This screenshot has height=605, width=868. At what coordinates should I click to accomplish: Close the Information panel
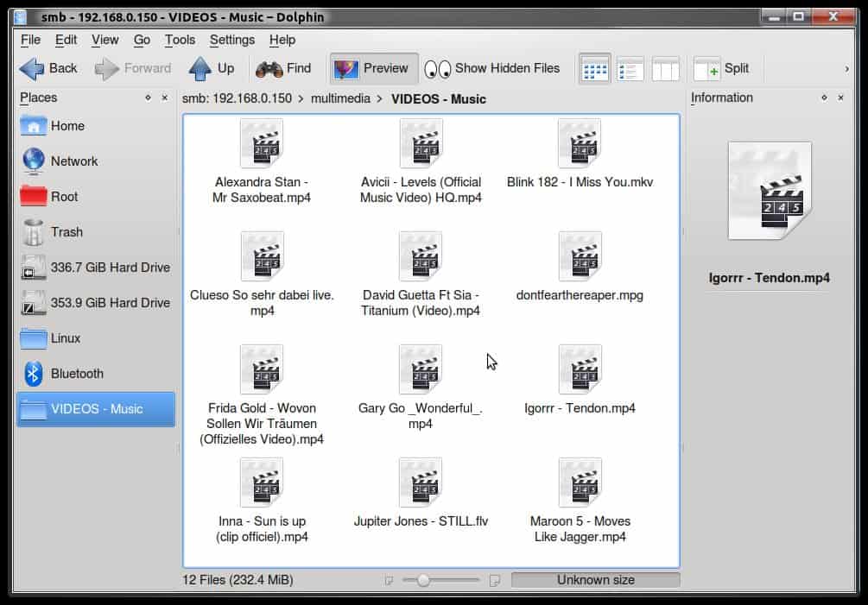[x=840, y=98]
